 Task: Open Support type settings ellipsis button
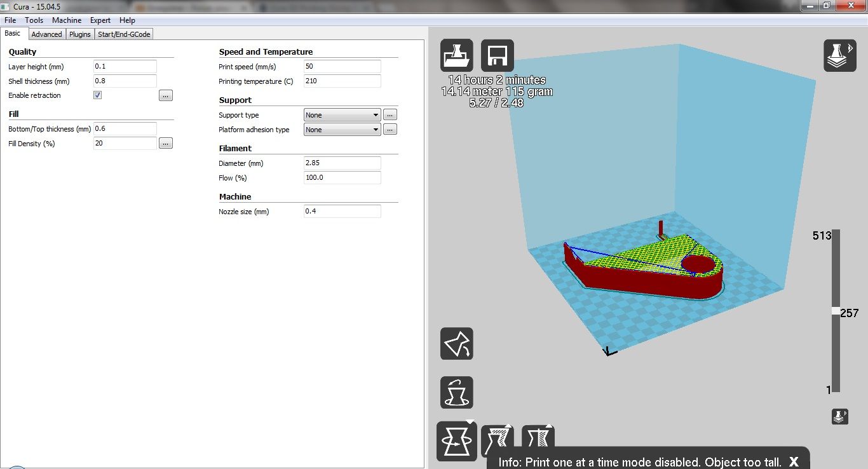(x=390, y=115)
